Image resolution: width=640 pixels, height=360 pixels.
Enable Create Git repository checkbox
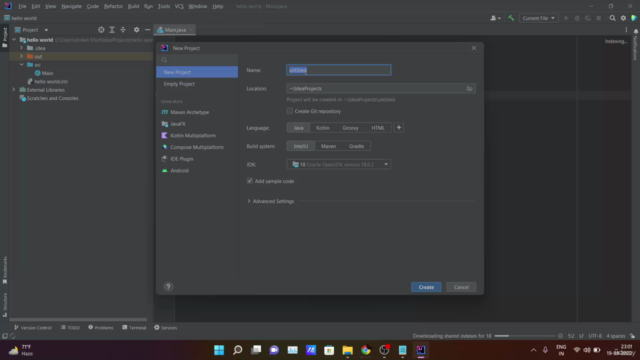click(x=290, y=111)
